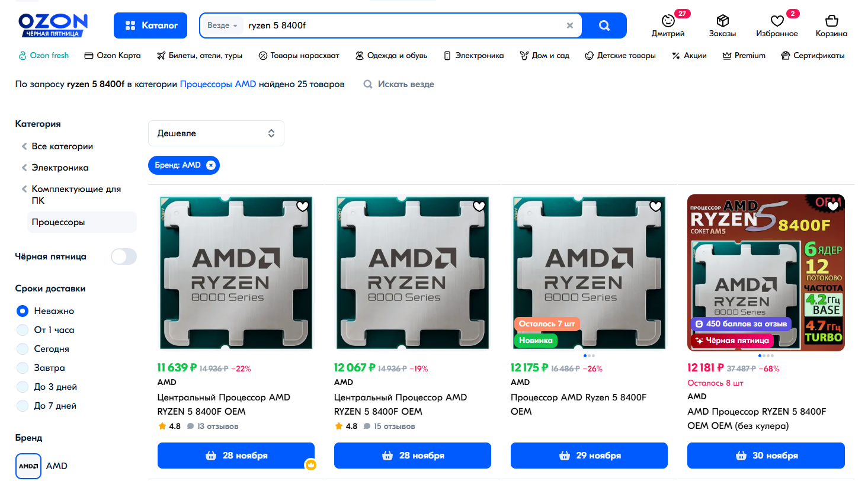
Task: Click the Осталось 7 шт badge
Action: pyautogui.click(x=547, y=324)
